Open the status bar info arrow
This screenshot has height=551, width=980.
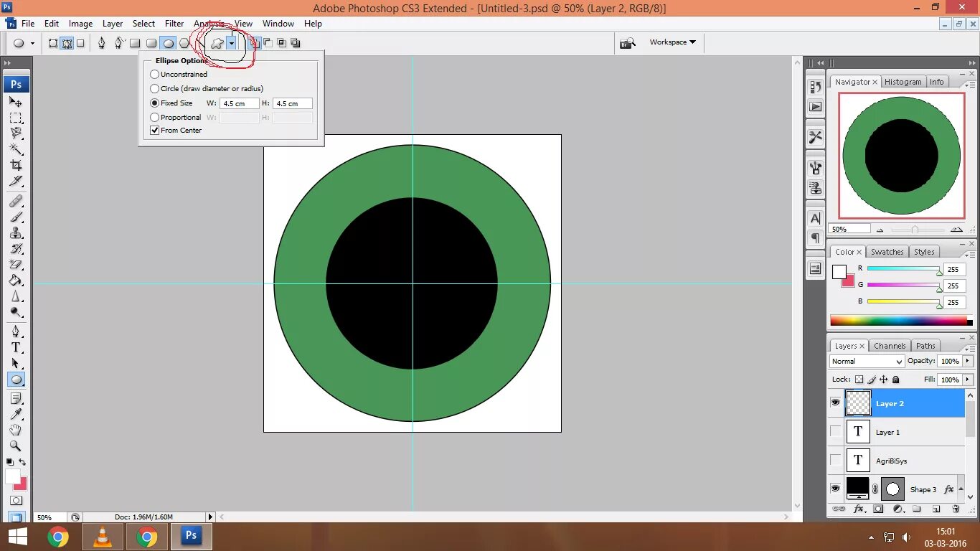coord(210,517)
